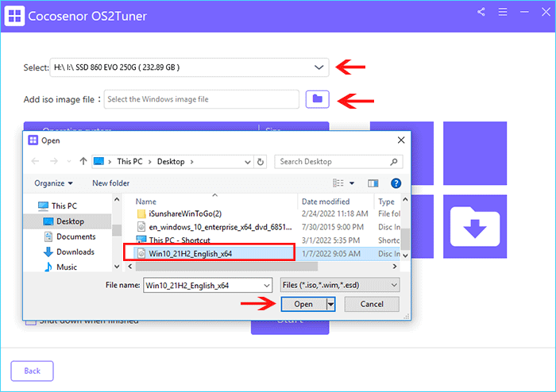
Task: Click the Cocosenor OS2Tuner logo icon
Action: (x=14, y=16)
